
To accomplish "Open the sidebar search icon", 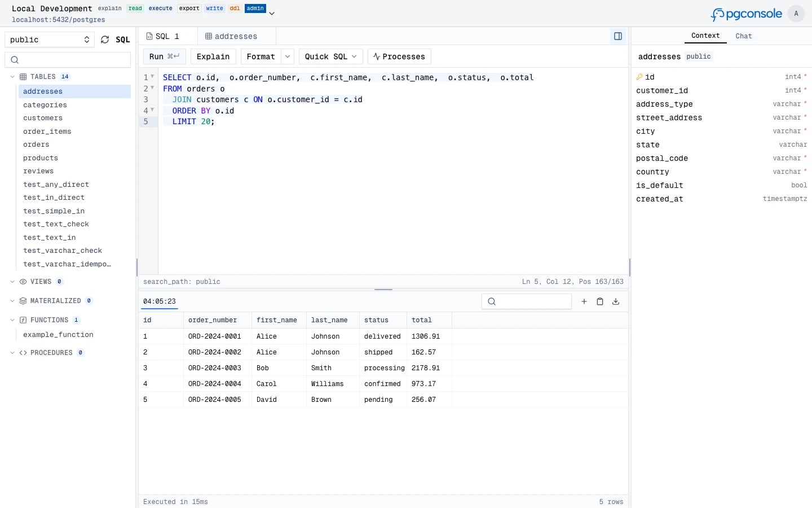I will point(15,60).
